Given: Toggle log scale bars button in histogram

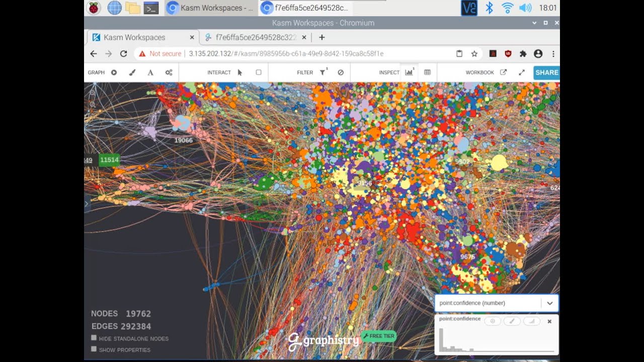Looking at the screenshot, I should click(x=532, y=321).
